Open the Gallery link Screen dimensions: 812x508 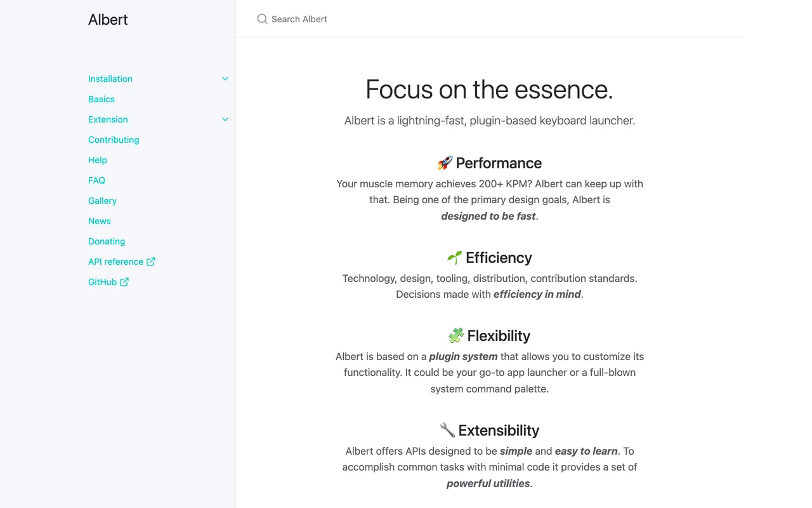[x=102, y=201]
